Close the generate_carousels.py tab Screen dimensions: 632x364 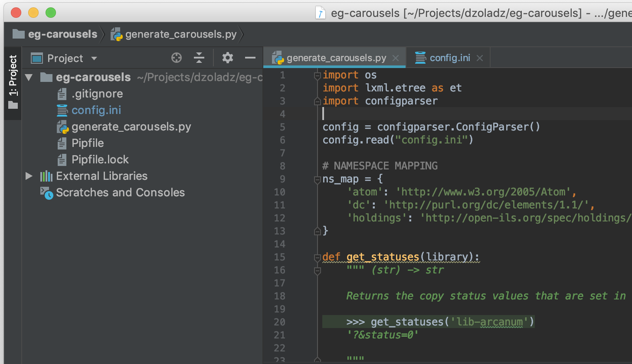tap(396, 58)
